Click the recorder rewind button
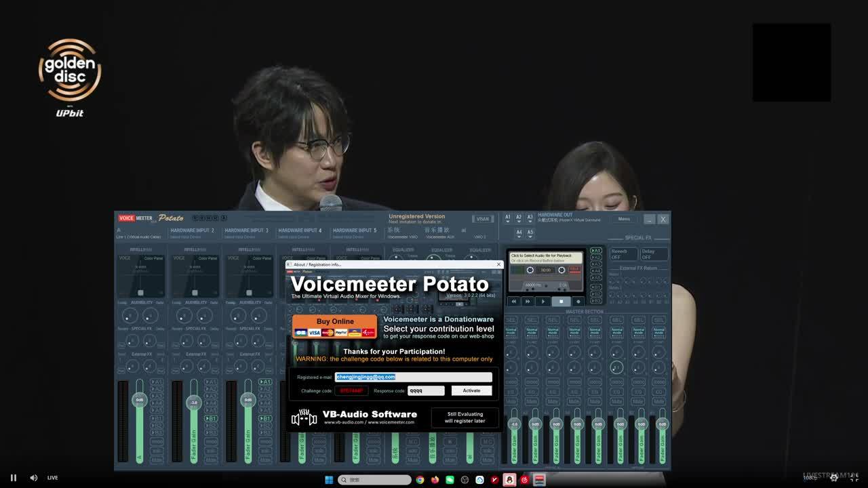This screenshot has height=488, width=868. pyautogui.click(x=513, y=302)
